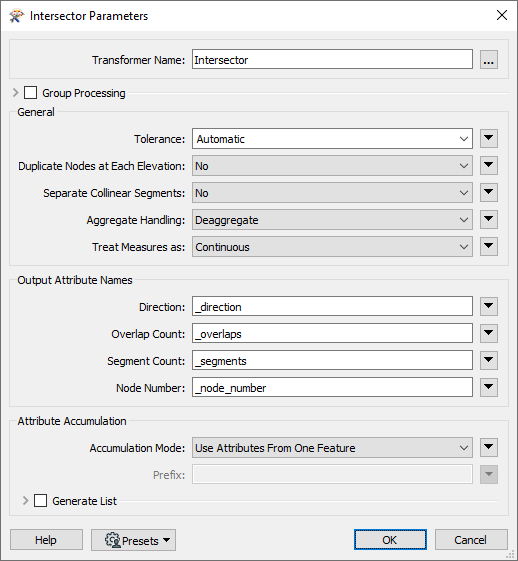
Task: Open the arrow menu beside Aggregate Handling
Action: (x=489, y=219)
